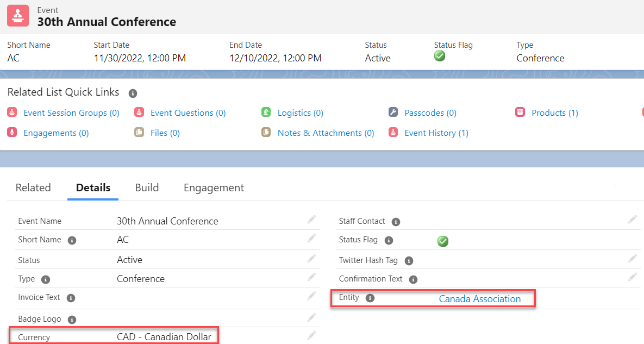Select the Engagement tab
The height and width of the screenshot is (344, 644).
tap(214, 188)
